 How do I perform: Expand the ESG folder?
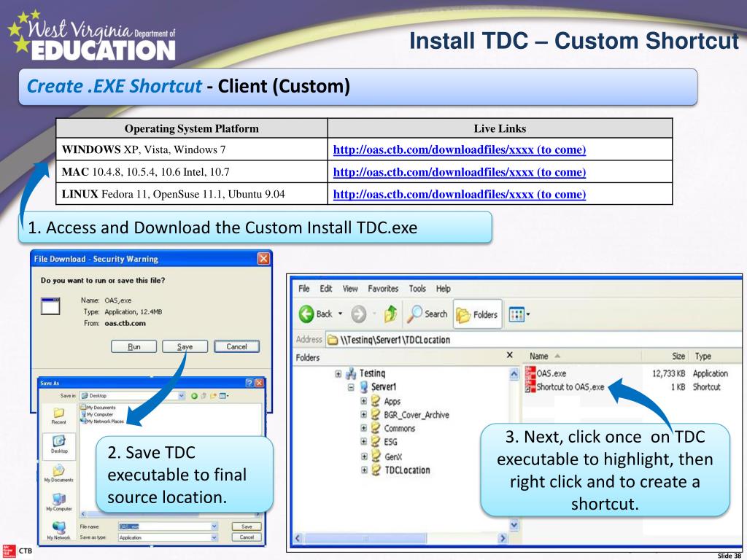[363, 442]
